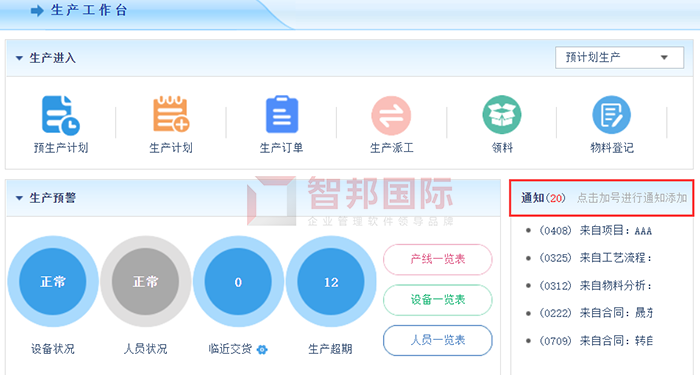This screenshot has height=375, width=700.
Task: Click the 生产超期 label text
Action: pyautogui.click(x=330, y=349)
